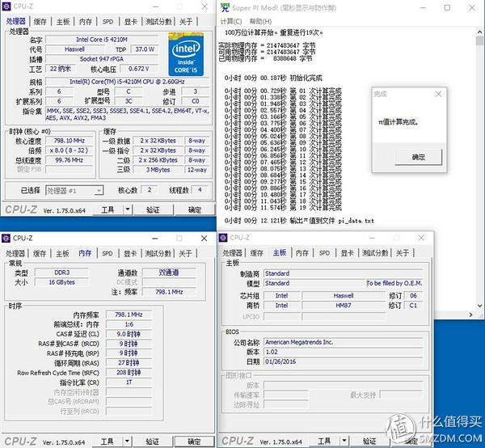
Task: Click the 37.0 W TDP value
Action: (145, 49)
